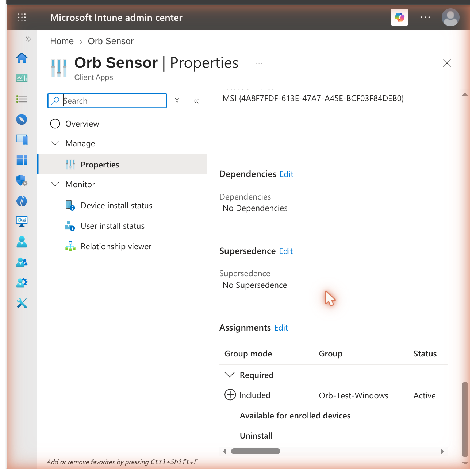The width and height of the screenshot is (476, 475).
Task: Expand the left navigation sidebar
Action: pyautogui.click(x=28, y=39)
